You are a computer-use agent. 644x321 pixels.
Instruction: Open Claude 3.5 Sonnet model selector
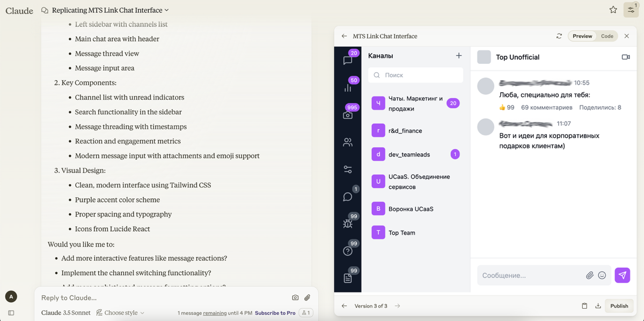[x=66, y=312]
